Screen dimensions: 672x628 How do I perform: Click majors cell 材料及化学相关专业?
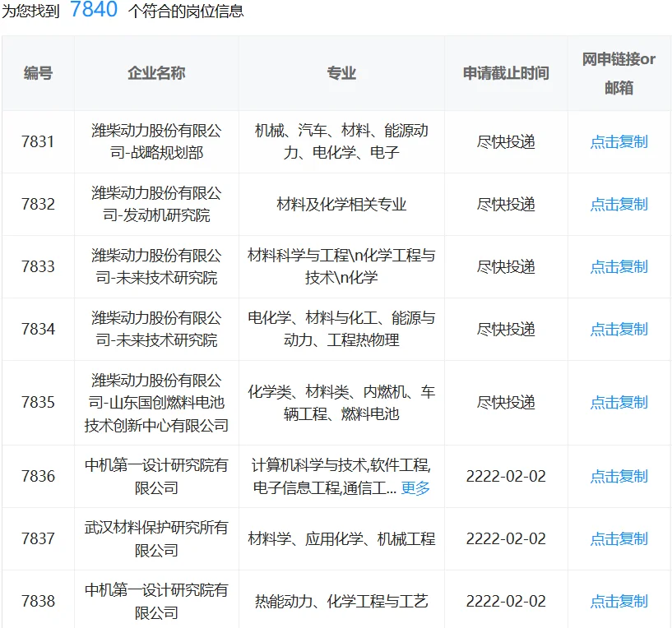coord(341,204)
